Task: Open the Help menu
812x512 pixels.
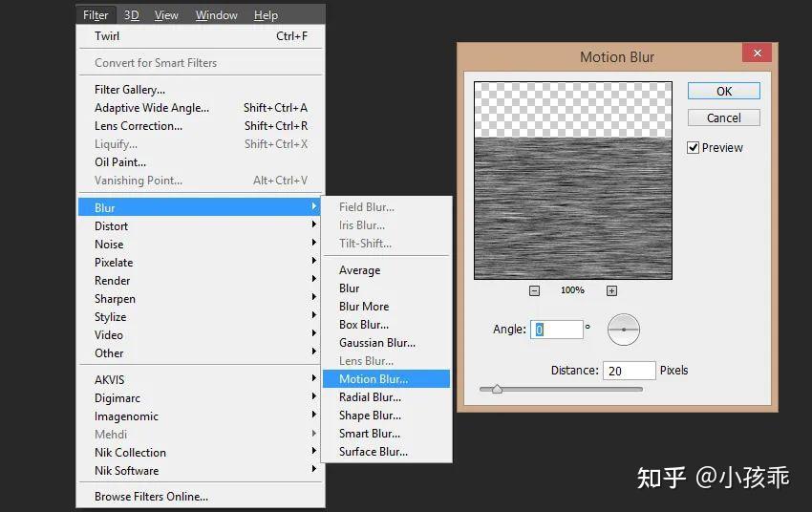Action: [x=266, y=15]
